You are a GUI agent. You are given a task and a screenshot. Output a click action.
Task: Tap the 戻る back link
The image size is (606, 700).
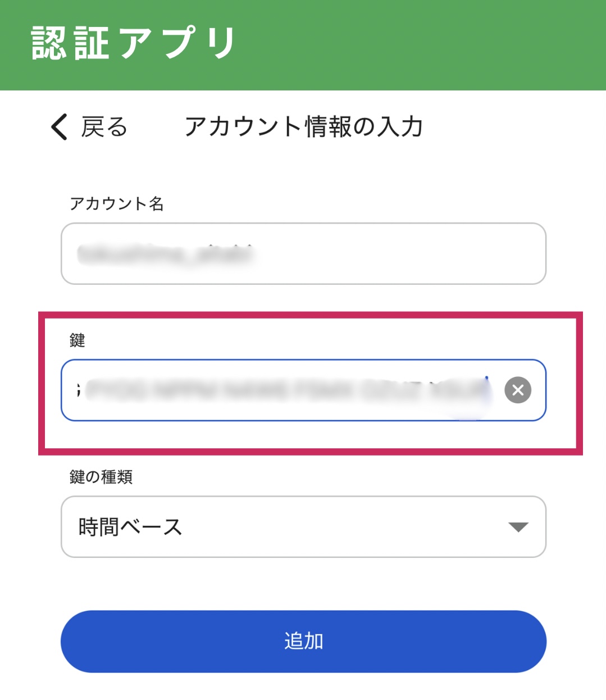click(104, 127)
